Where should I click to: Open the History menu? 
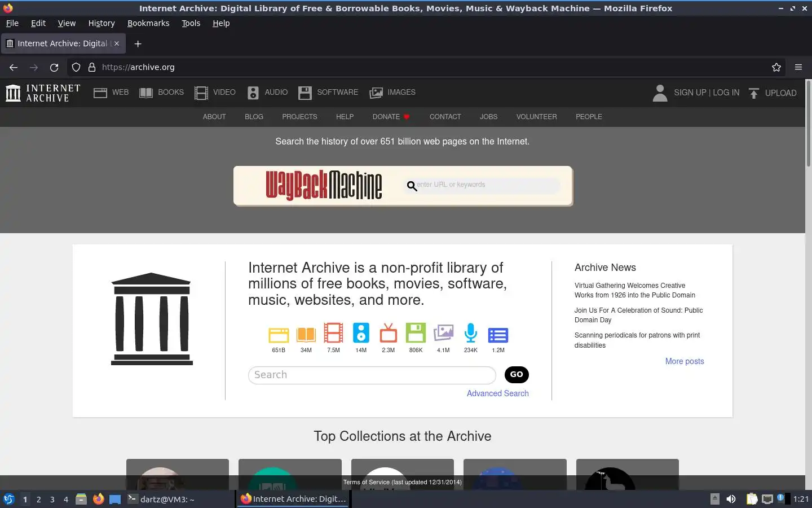coord(101,23)
